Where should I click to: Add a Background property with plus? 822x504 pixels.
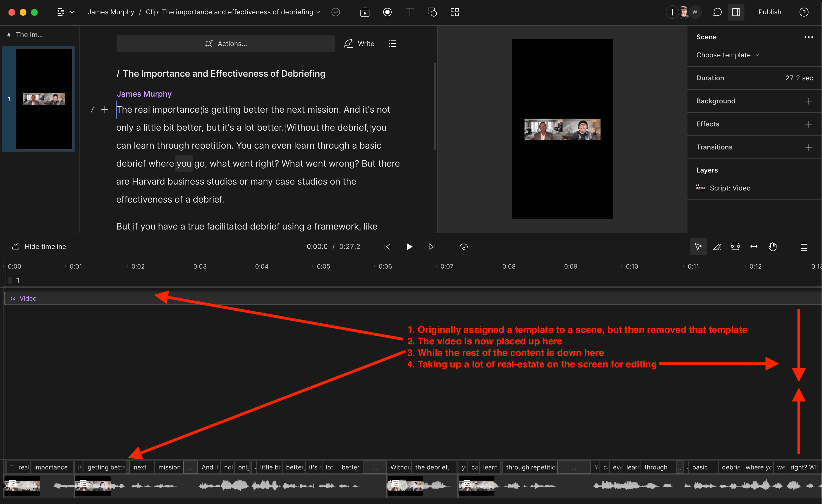pos(808,101)
